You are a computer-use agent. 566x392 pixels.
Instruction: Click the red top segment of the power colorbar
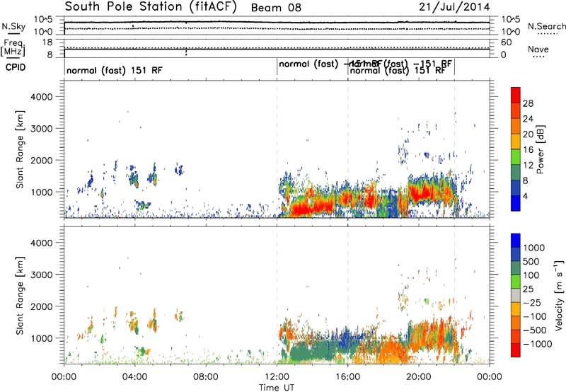click(516, 95)
